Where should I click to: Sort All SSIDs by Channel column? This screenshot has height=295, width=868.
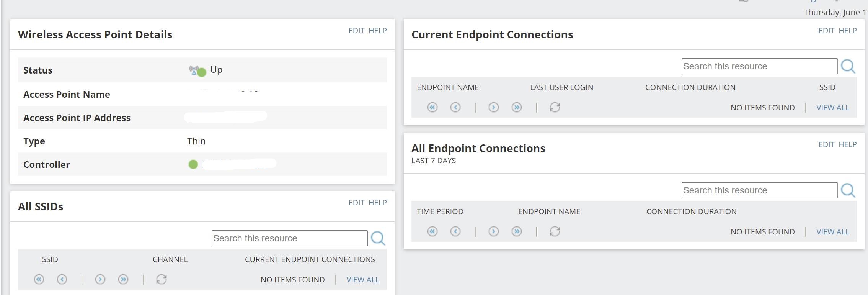tap(170, 259)
